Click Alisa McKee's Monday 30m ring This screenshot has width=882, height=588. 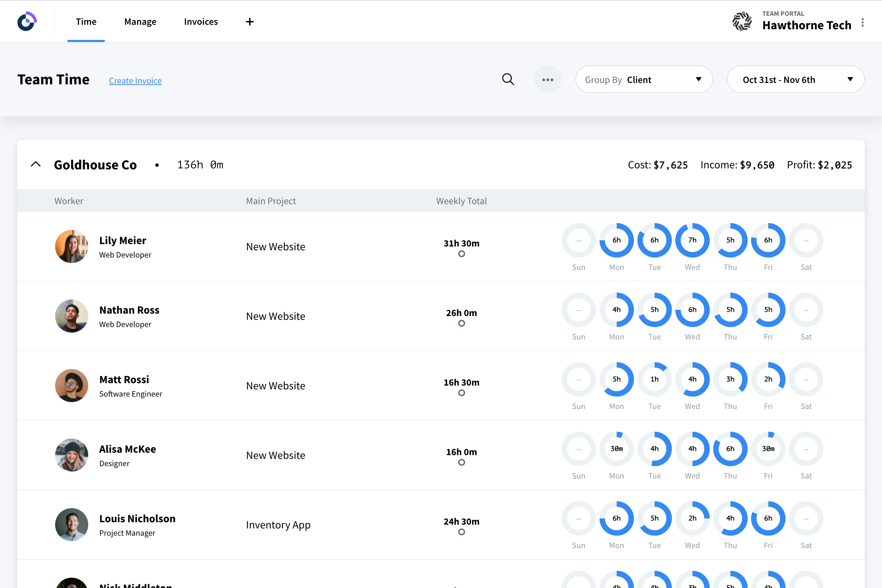[617, 449]
